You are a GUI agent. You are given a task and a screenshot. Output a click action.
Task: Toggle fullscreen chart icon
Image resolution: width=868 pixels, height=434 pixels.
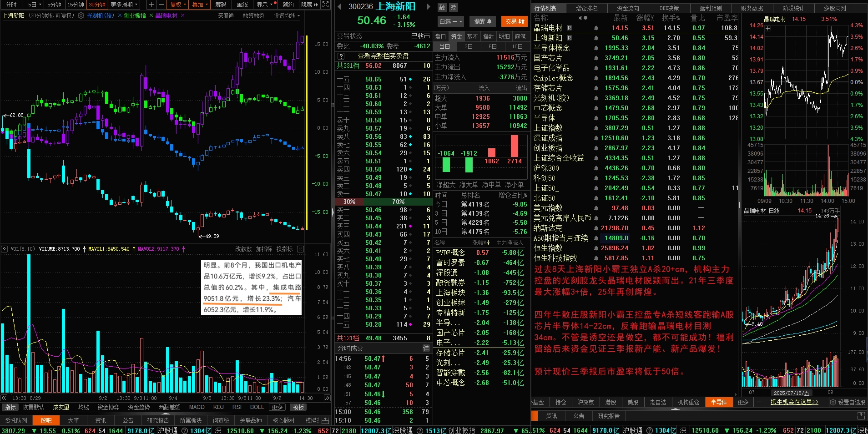(x=326, y=5)
